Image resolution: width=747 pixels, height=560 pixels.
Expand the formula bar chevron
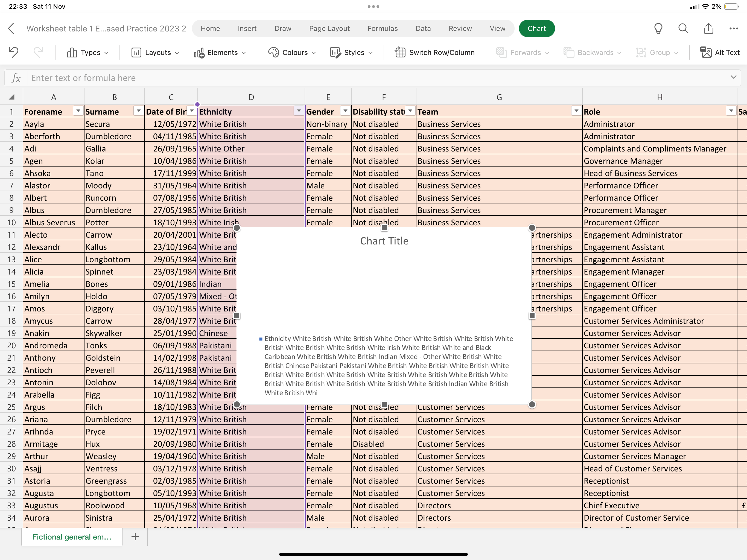coord(733,77)
